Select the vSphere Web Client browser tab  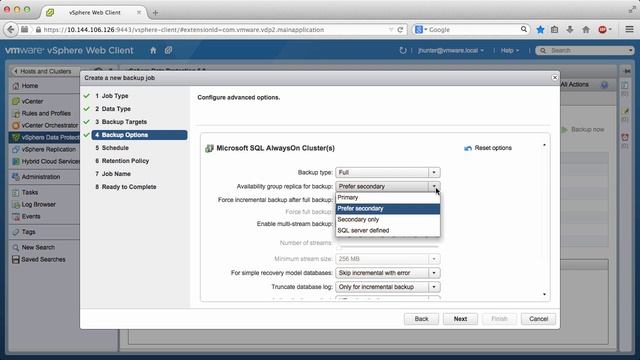[x=94, y=13]
